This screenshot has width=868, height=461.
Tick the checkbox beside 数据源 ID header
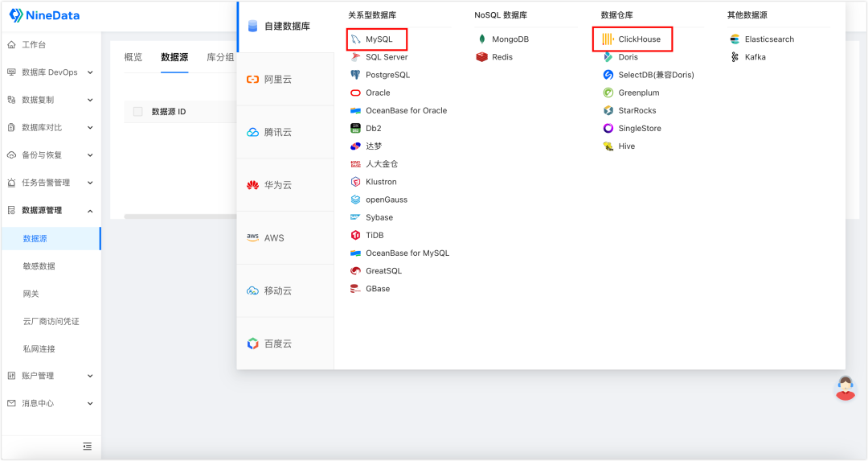tap(138, 111)
